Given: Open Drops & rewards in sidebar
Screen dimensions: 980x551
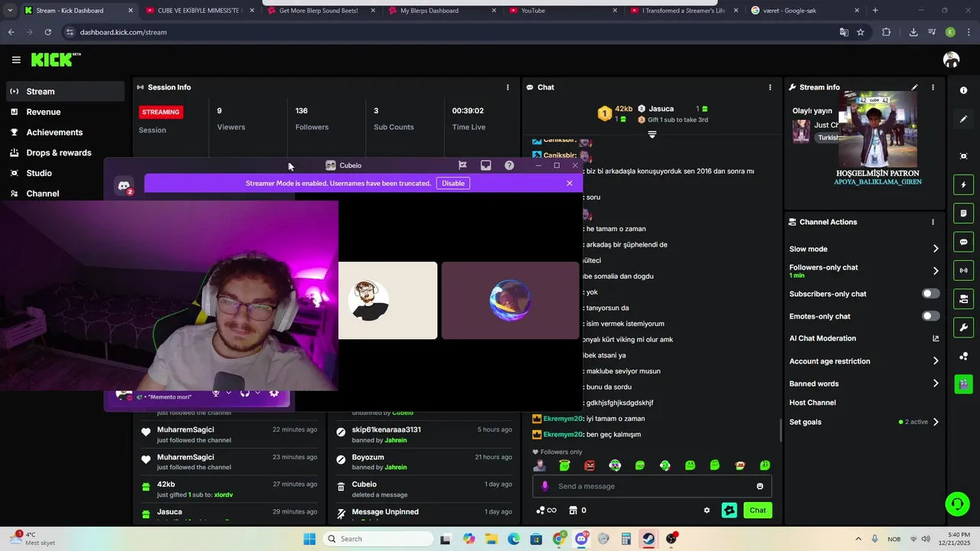Looking at the screenshot, I should pyautogui.click(x=65, y=153).
